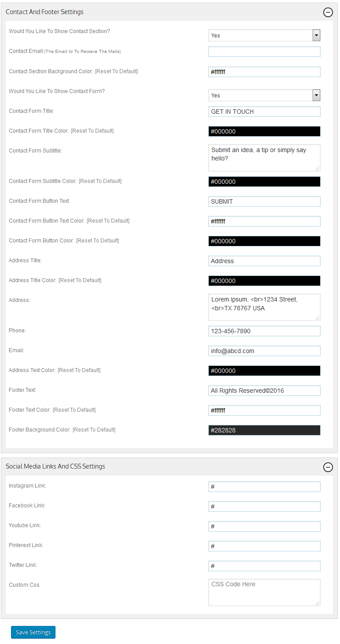This screenshot has height=644, width=340.
Task: Reset Contact Section Background Color to default
Action: [116, 71]
